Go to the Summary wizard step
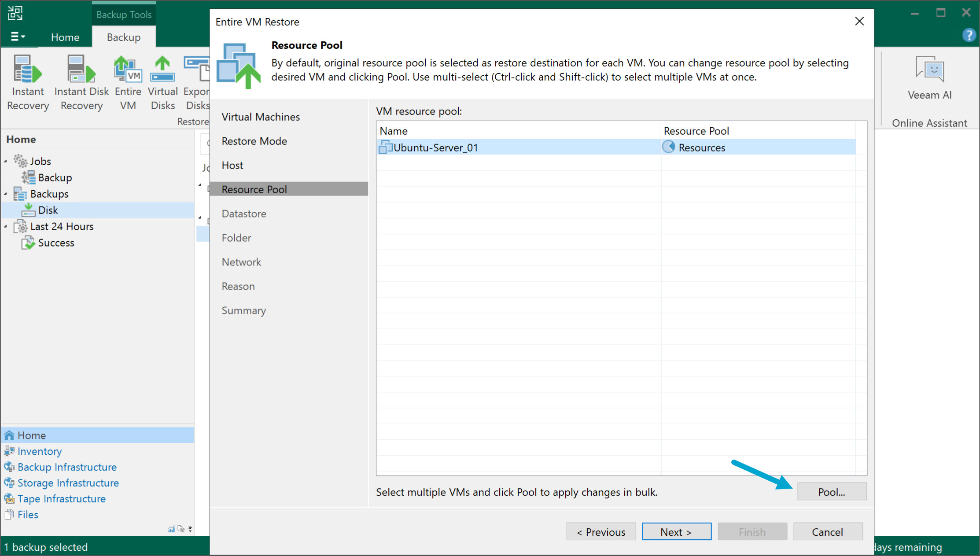Image resolution: width=980 pixels, height=556 pixels. [244, 310]
